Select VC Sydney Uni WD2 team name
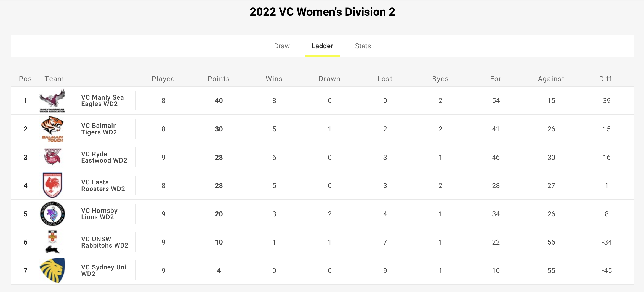This screenshot has height=292, width=644. click(104, 270)
